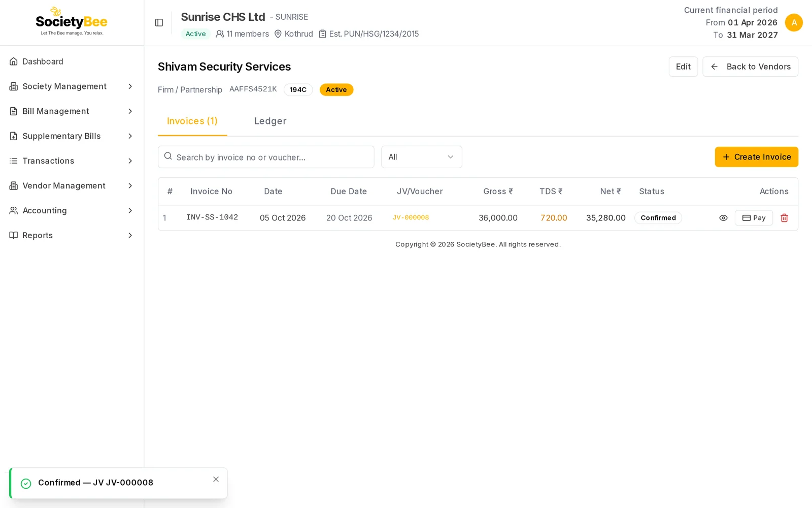
Task: Click the green success check icon in toast
Action: [26, 484]
